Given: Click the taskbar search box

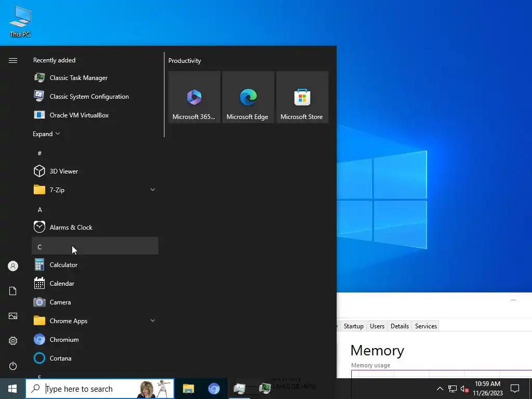Looking at the screenshot, I should click(100, 389).
